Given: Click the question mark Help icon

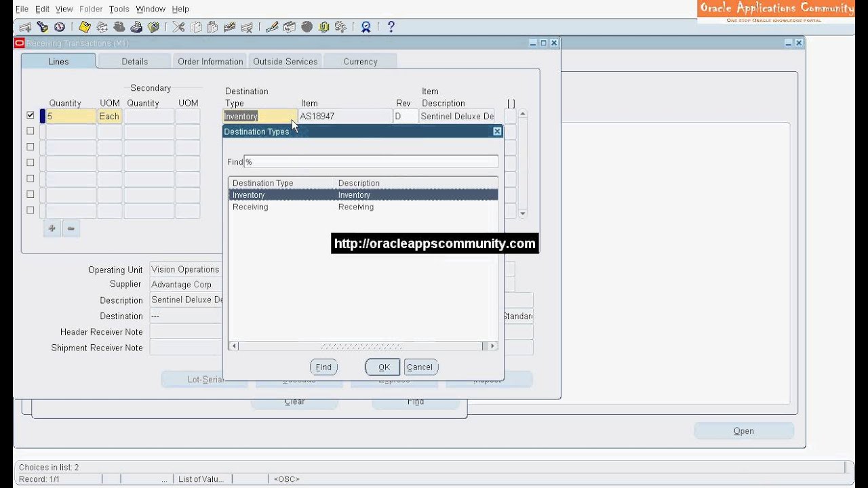Looking at the screenshot, I should coord(391,27).
